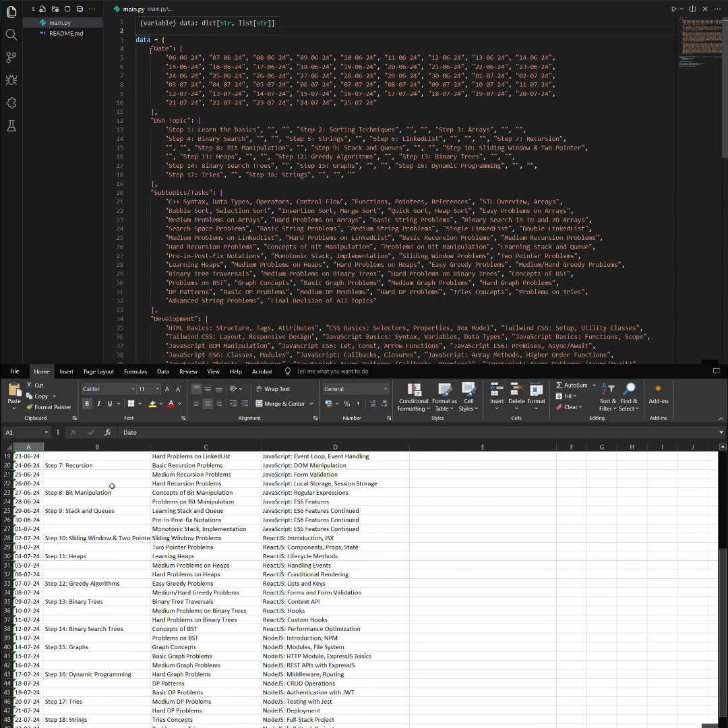728x728 pixels.
Task: Switch to the Review ribbon tab
Action: click(x=188, y=371)
